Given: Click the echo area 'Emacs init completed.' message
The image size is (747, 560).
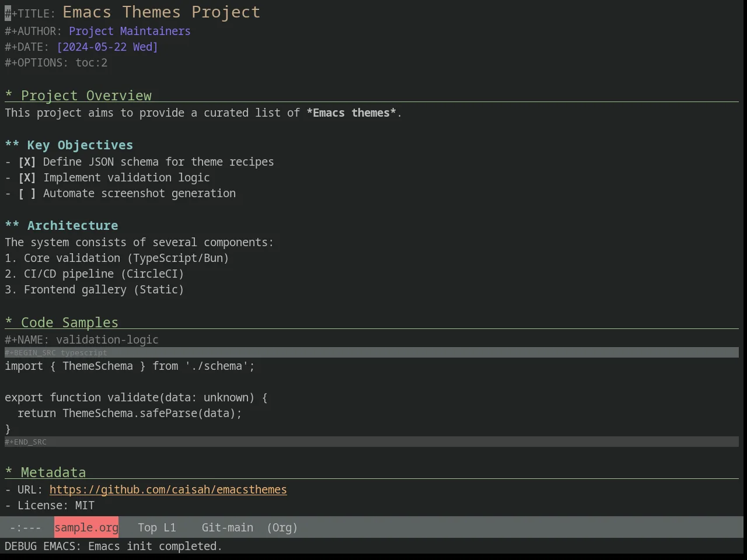Looking at the screenshot, I should tap(155, 547).
